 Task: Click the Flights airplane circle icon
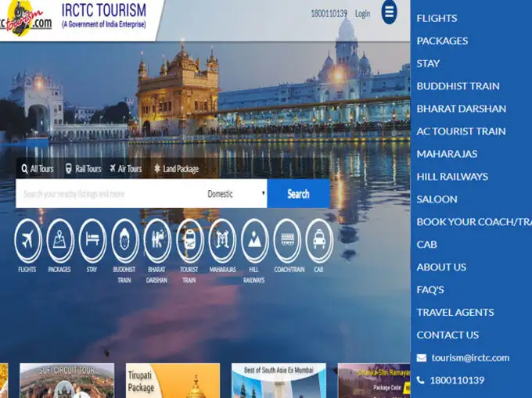coord(27,239)
